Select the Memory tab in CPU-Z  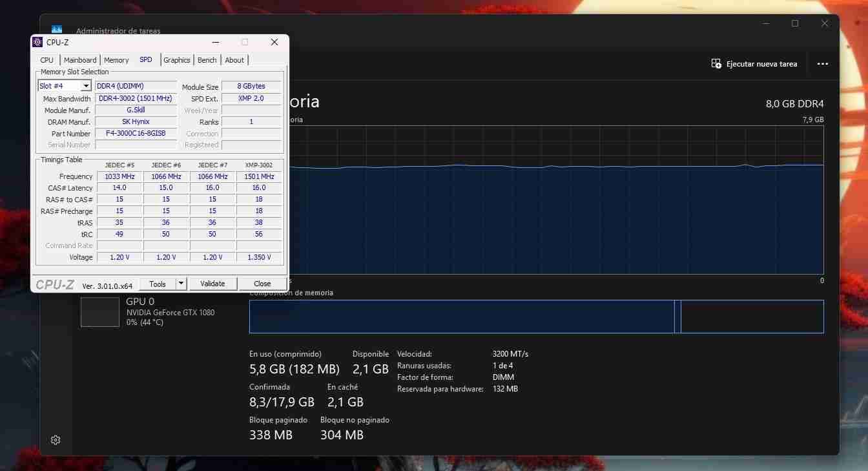[x=116, y=60]
